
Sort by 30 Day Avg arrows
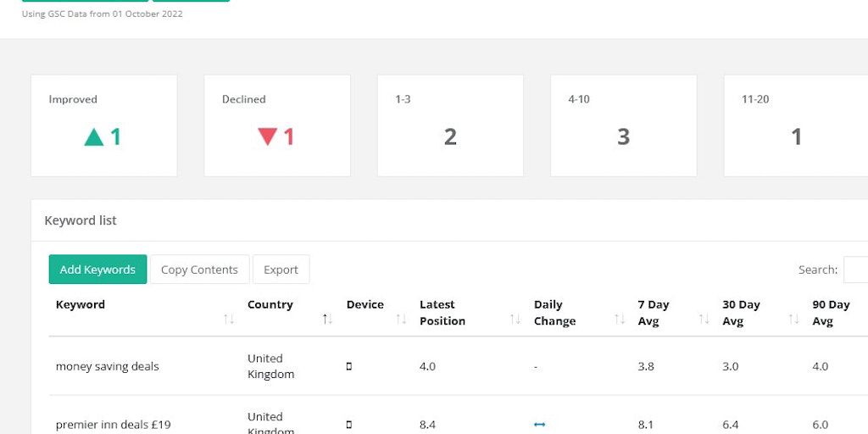click(793, 320)
